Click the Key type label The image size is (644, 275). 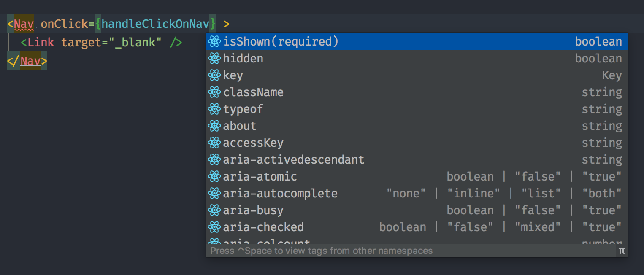(x=612, y=75)
